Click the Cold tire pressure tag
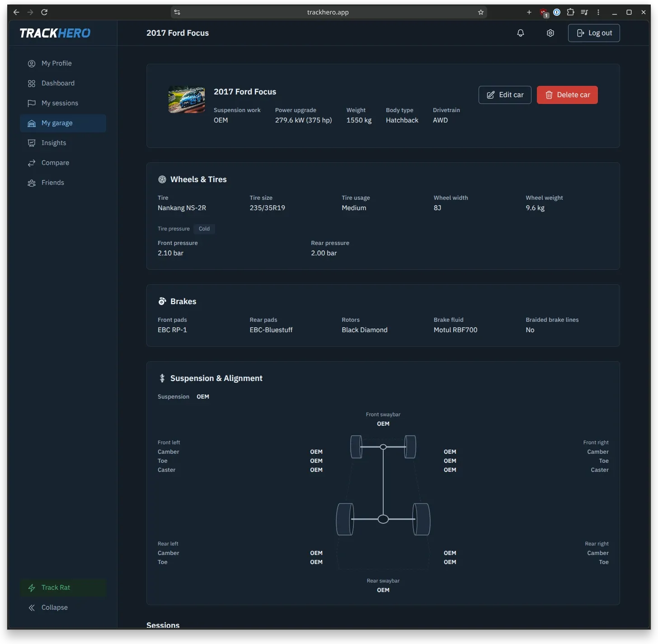 [x=204, y=229]
